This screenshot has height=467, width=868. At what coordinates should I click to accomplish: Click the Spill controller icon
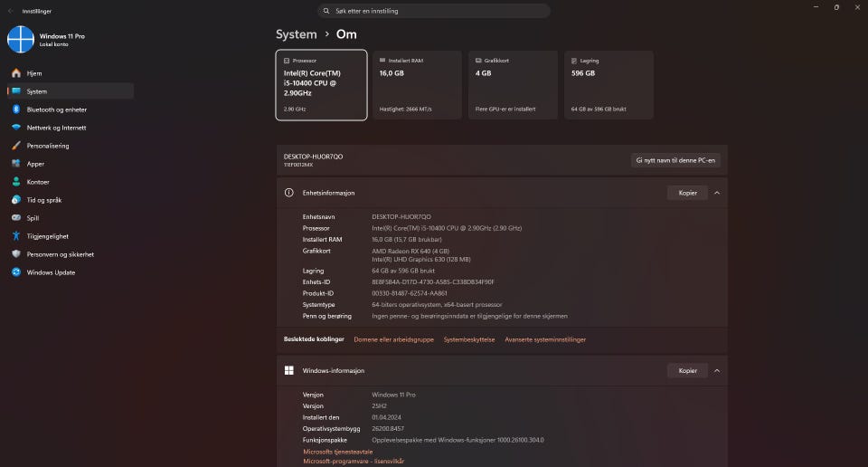pyautogui.click(x=16, y=218)
